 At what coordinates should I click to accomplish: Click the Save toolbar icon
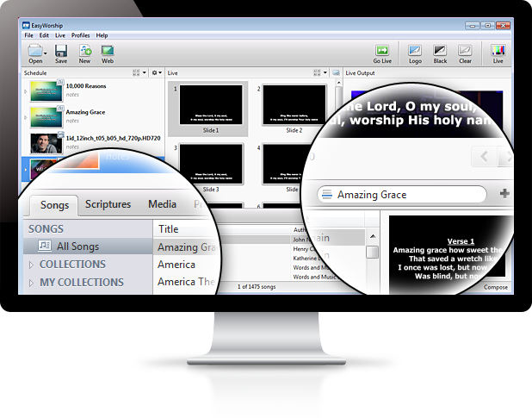click(61, 51)
